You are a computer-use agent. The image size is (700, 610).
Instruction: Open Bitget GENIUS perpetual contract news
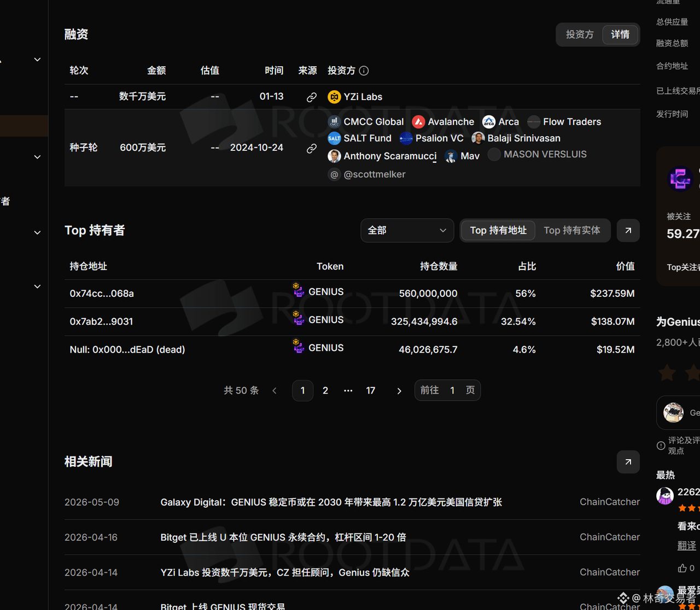(x=283, y=537)
